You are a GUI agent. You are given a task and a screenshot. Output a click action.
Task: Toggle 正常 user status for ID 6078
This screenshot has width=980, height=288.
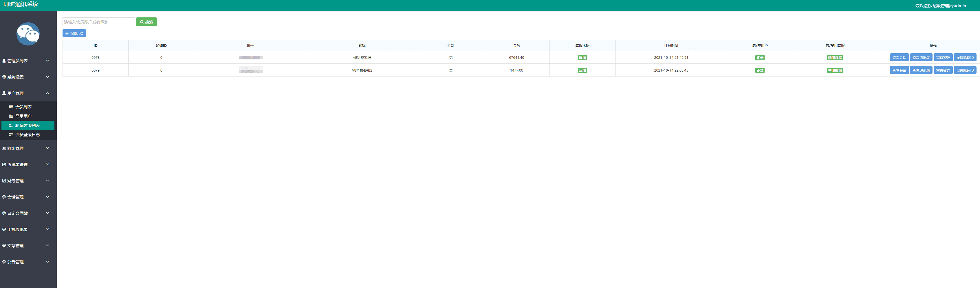pos(760,58)
